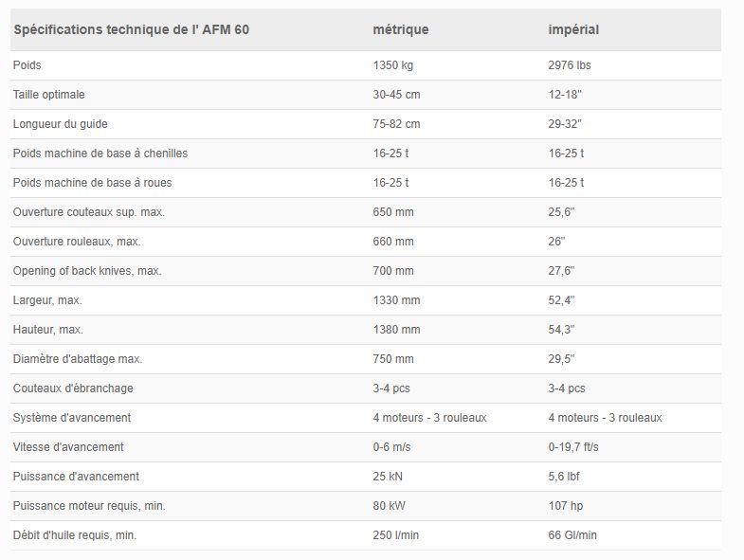This screenshot has height=560, width=744.
Task: Select the 'impérial' column header
Action: coord(573,29)
